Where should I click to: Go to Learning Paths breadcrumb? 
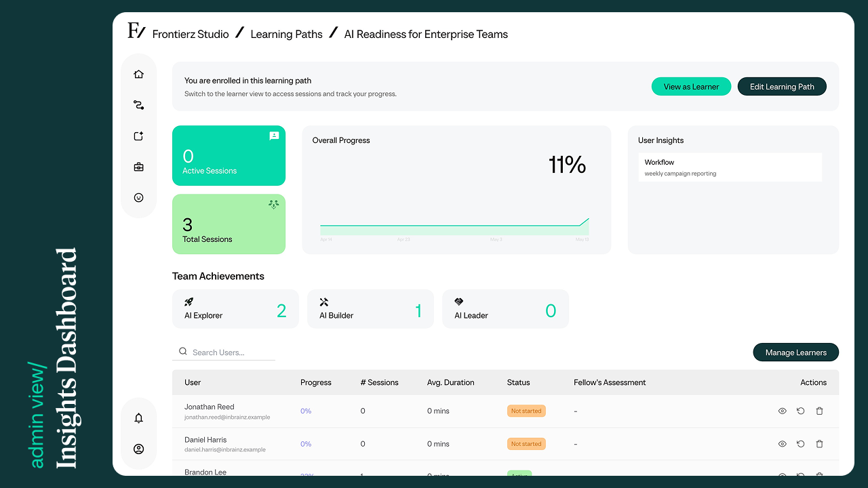click(x=287, y=34)
